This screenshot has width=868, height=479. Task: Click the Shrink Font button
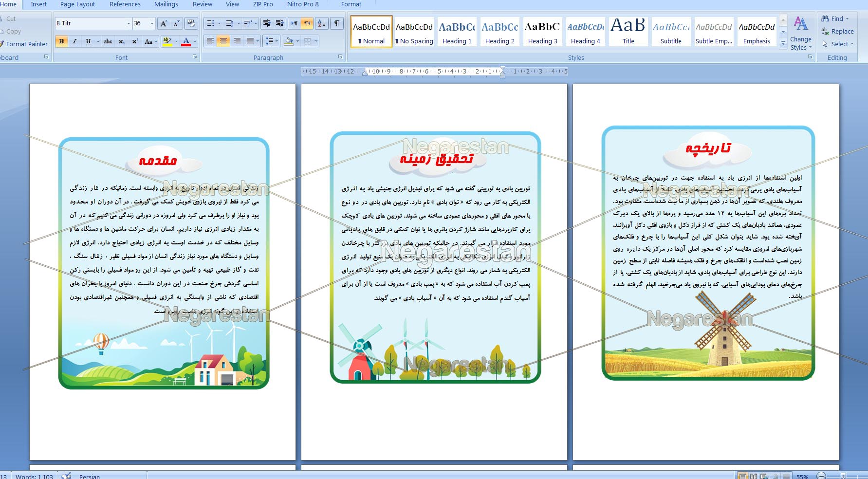176,23
